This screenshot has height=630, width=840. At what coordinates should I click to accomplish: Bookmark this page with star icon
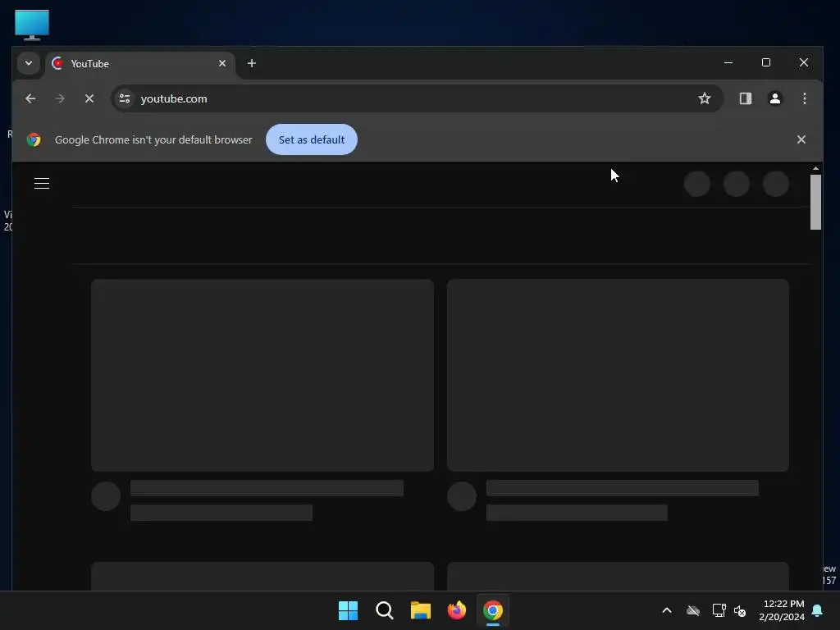coord(704,98)
